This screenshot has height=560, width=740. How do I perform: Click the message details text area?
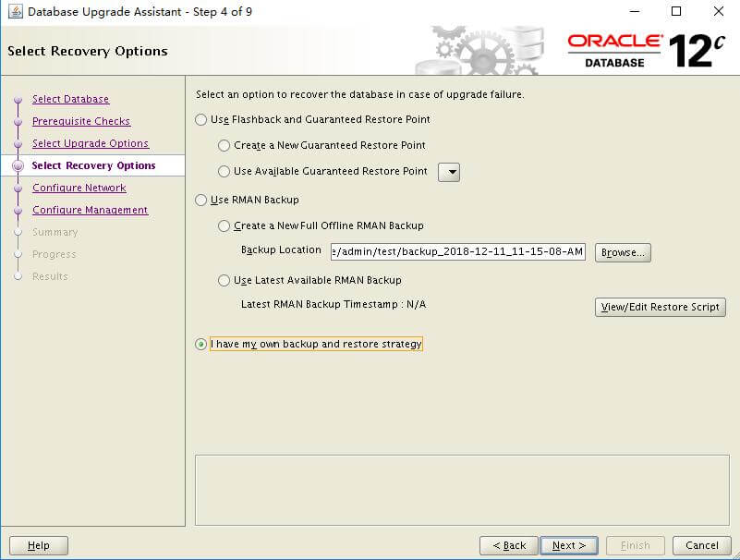(462, 490)
